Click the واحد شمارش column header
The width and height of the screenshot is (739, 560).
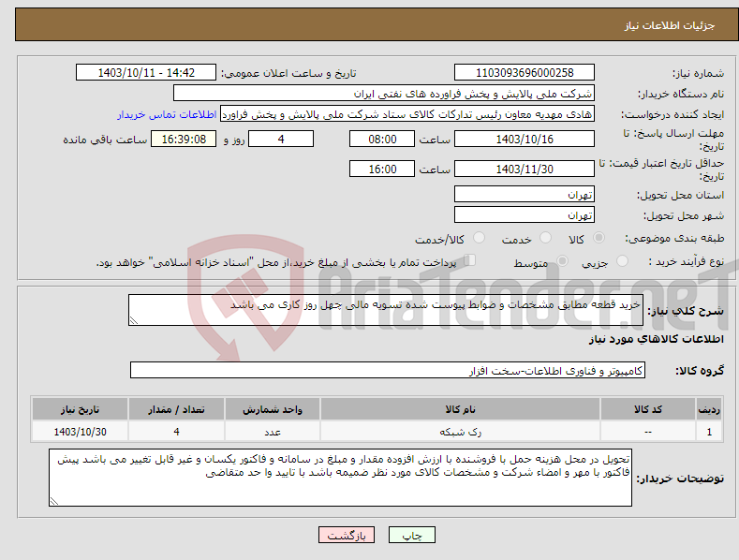point(273,409)
